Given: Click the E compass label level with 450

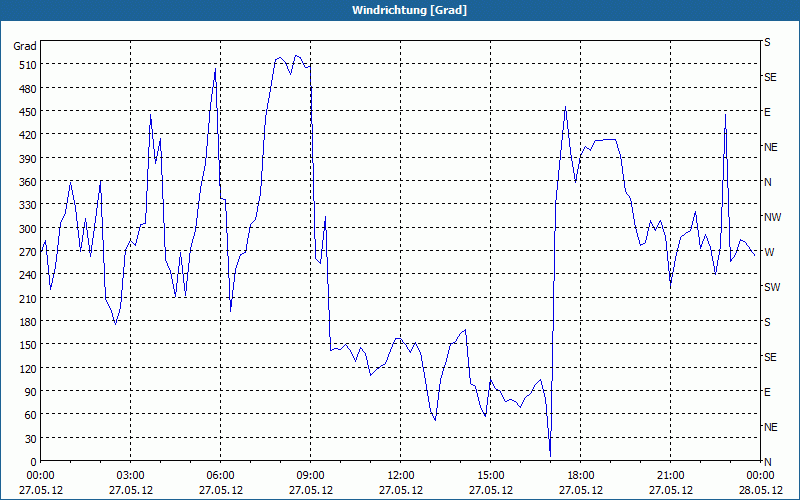Looking at the screenshot, I should click(767, 112).
